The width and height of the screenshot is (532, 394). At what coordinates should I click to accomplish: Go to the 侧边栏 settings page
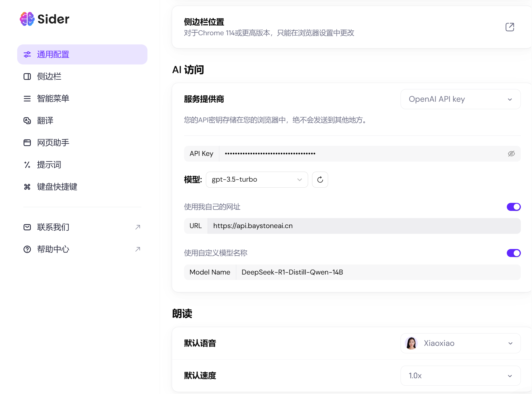click(x=82, y=77)
